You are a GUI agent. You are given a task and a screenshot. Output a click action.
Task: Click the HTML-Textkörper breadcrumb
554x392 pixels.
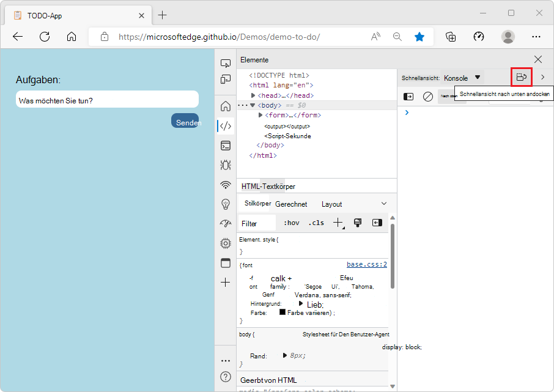[268, 187]
